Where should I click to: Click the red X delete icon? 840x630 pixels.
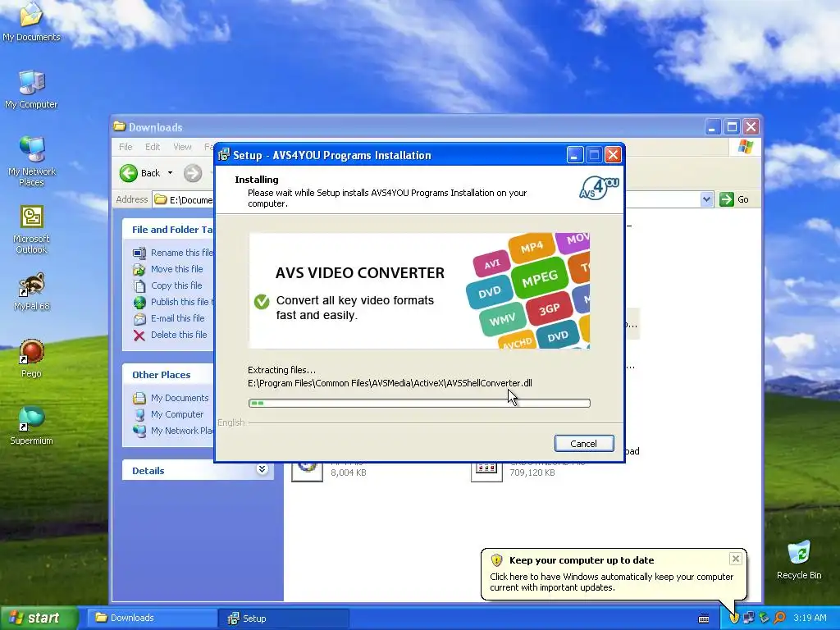[x=139, y=336]
